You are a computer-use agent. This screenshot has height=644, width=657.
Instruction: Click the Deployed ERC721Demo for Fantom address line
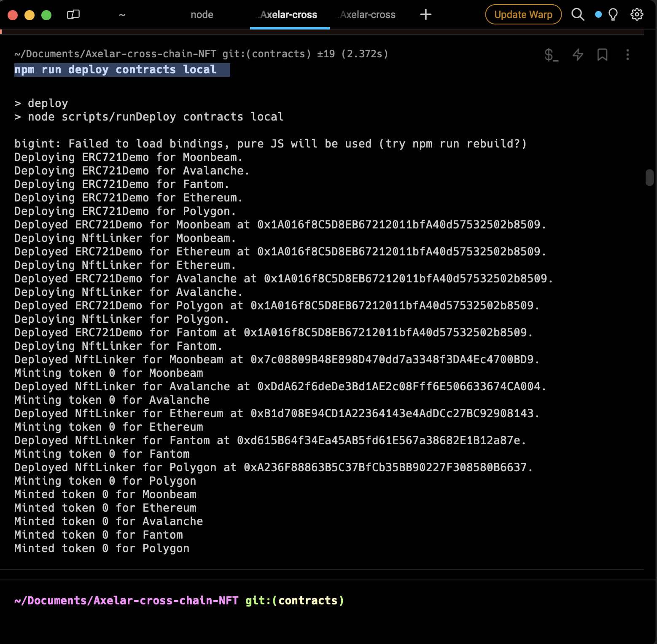pos(274,333)
